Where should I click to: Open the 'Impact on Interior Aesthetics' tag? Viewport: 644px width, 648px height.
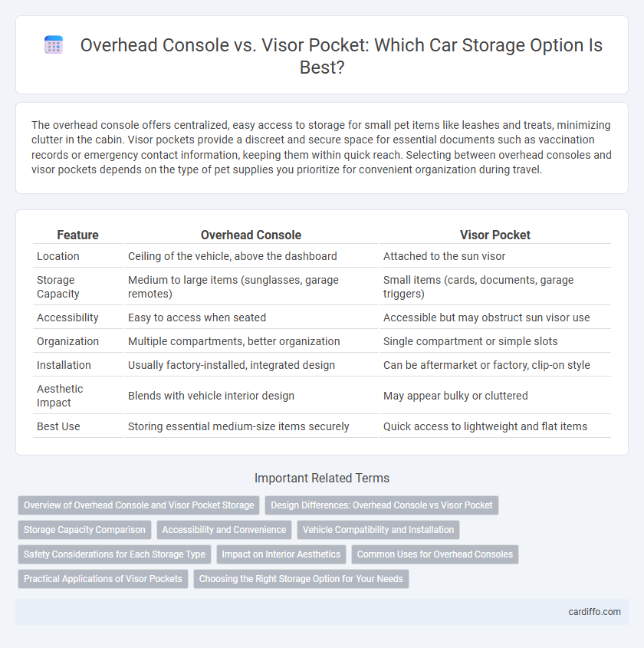point(281,554)
